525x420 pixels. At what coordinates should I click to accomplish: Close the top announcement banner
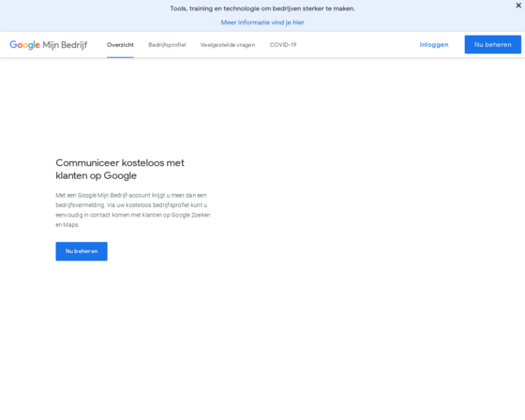click(518, 6)
